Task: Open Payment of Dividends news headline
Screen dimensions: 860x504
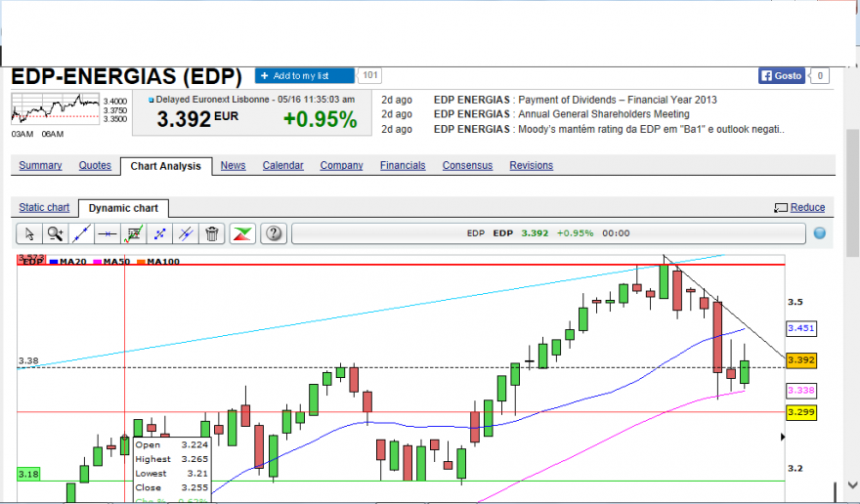Action: click(x=618, y=100)
